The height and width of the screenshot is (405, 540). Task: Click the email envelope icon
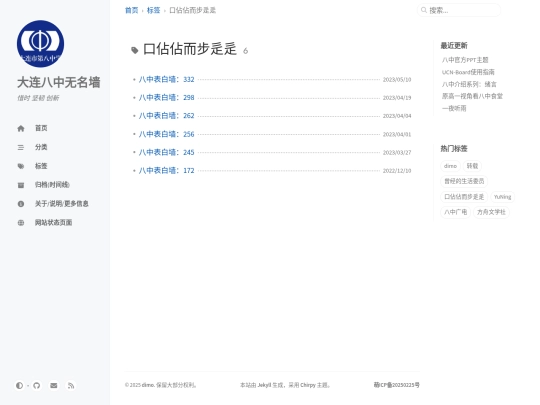tap(54, 385)
